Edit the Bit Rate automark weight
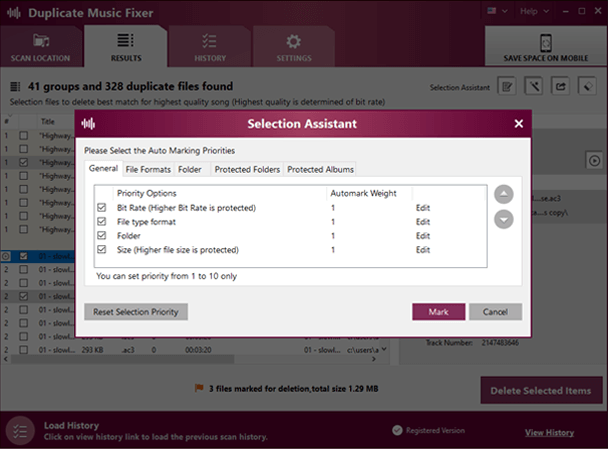This screenshot has width=608, height=449. point(423,208)
